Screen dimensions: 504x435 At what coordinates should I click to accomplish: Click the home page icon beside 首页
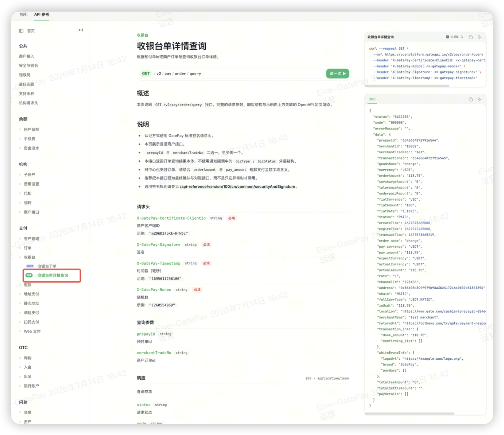[21, 31]
